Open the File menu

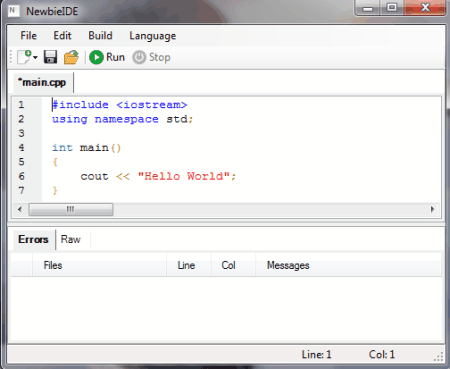pos(28,36)
